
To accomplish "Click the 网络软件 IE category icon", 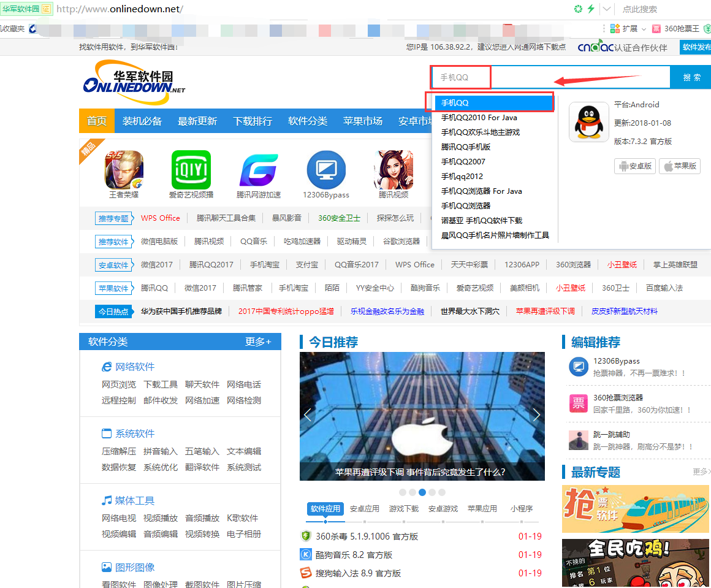I will click(107, 367).
